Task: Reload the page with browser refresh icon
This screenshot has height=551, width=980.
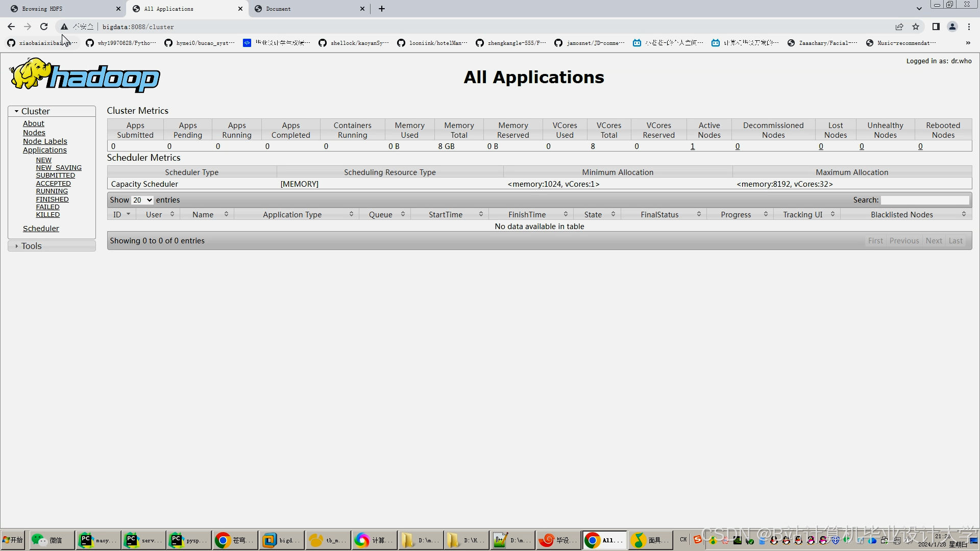Action: (x=44, y=27)
